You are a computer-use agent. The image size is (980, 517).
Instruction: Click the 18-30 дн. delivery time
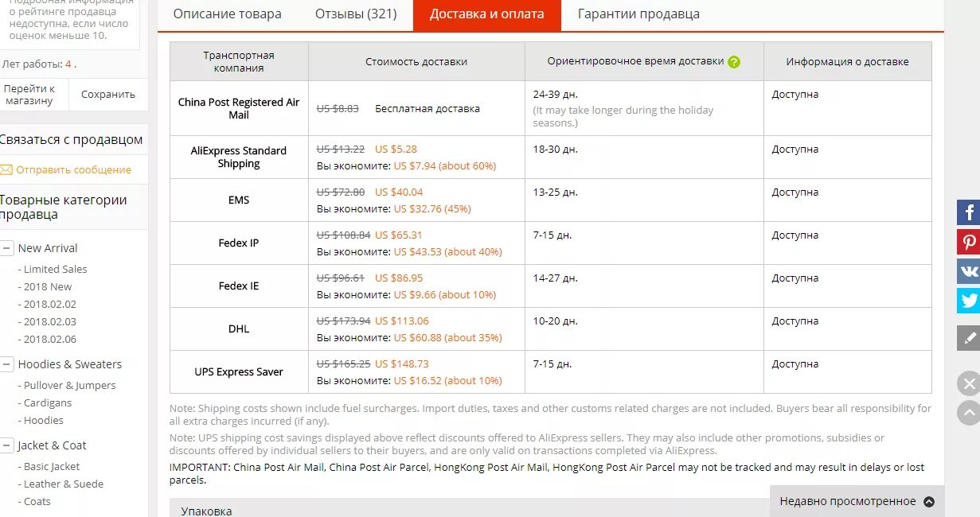pyautogui.click(x=556, y=149)
